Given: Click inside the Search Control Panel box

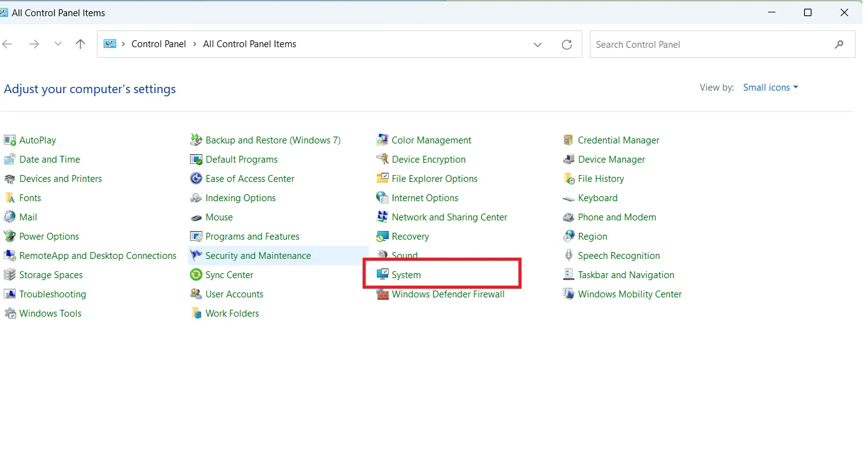Looking at the screenshot, I should [x=683, y=44].
